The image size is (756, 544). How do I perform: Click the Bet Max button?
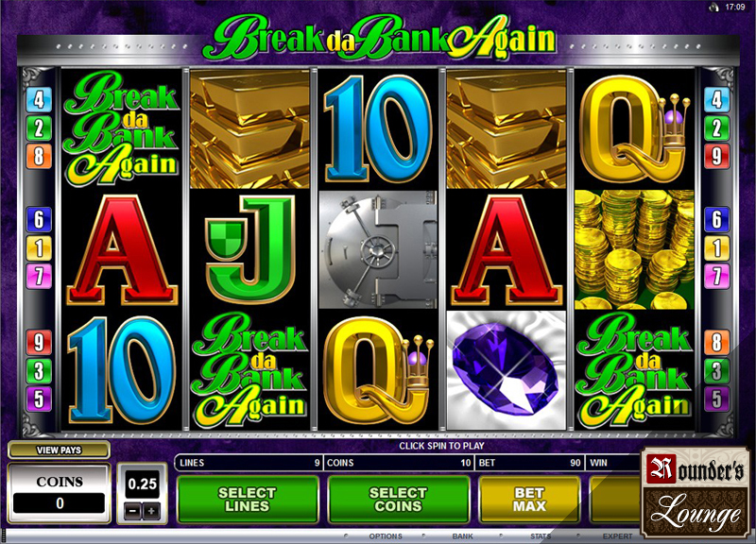[x=529, y=500]
